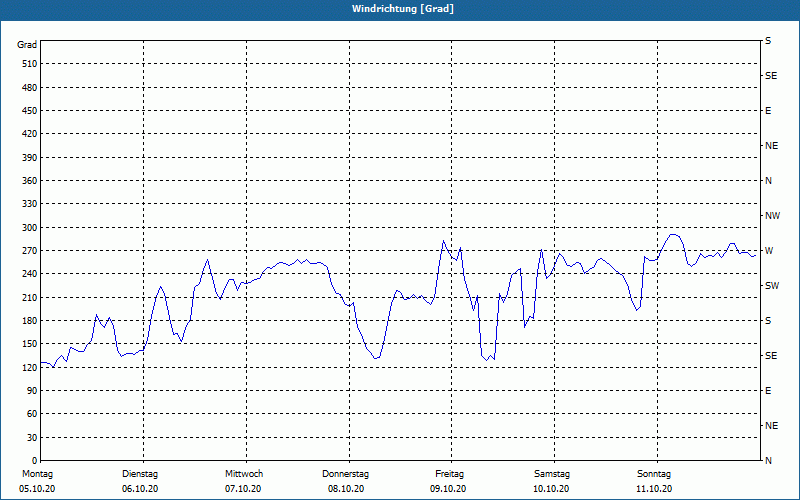Click the 'NE' compass label at 405

(x=771, y=146)
